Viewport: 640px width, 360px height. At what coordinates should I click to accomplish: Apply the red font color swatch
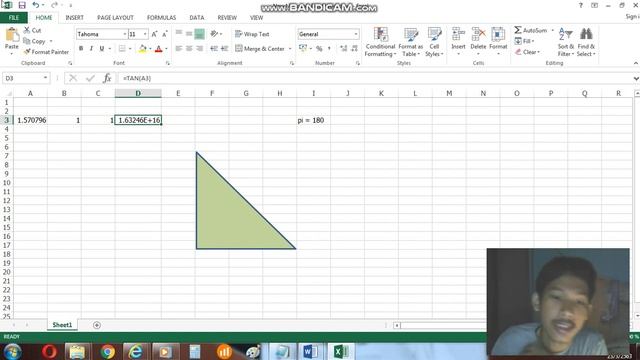[159, 49]
